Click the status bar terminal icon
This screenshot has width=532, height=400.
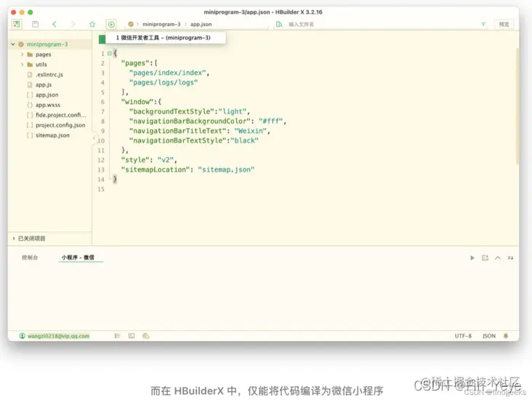pos(132,336)
